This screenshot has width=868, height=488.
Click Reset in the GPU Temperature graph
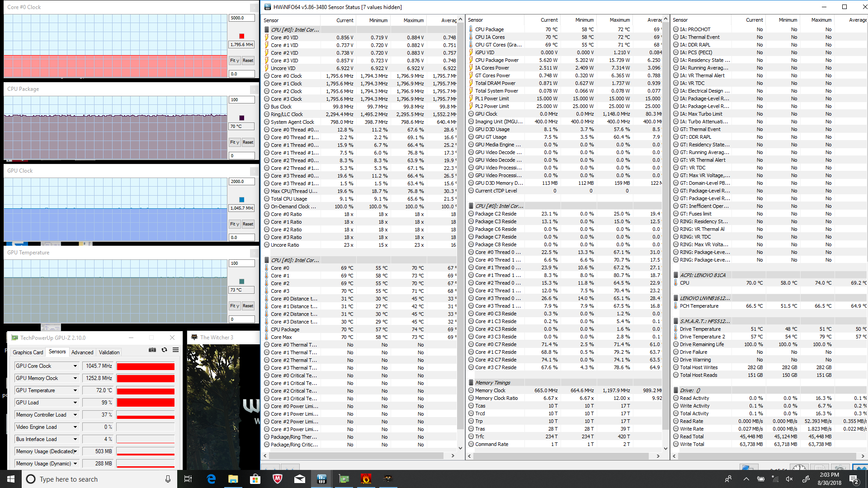click(x=248, y=306)
